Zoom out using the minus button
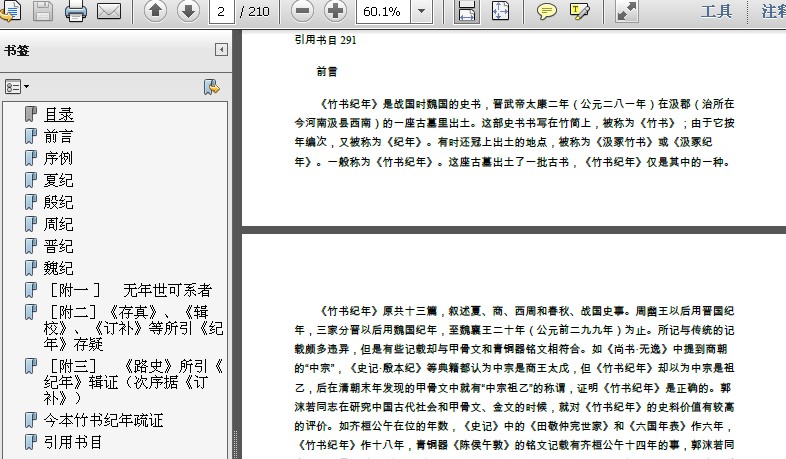Screen dimensions: 786x459 (303, 12)
